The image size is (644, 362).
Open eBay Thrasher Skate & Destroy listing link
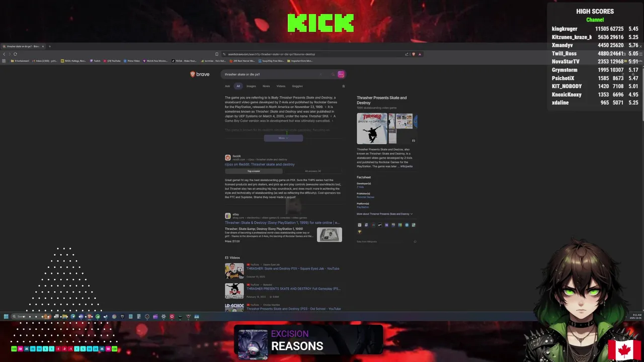coord(282,223)
